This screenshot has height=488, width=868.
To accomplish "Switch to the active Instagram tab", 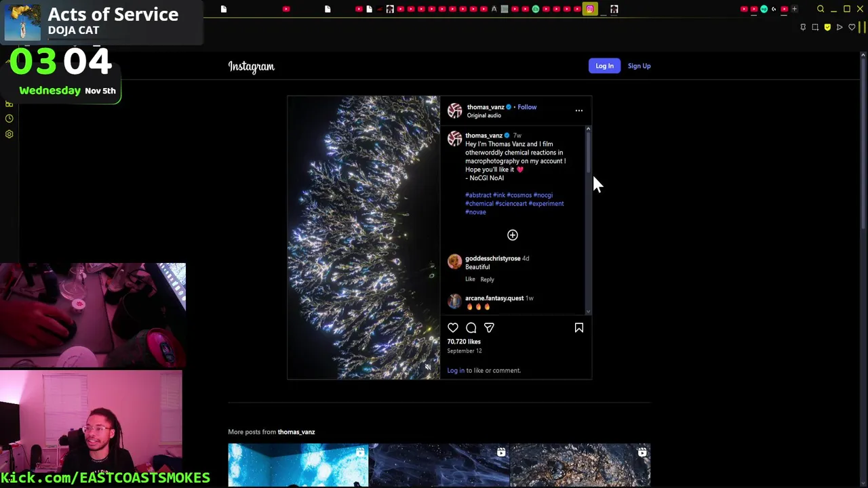I will tap(590, 9).
